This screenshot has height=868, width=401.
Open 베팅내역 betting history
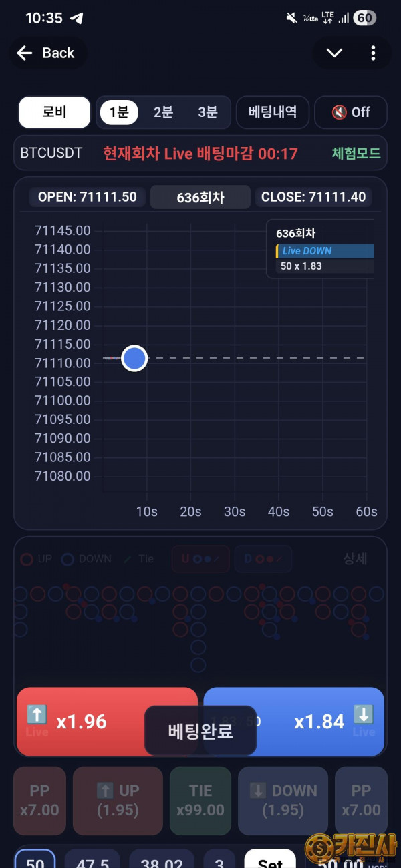tap(272, 112)
